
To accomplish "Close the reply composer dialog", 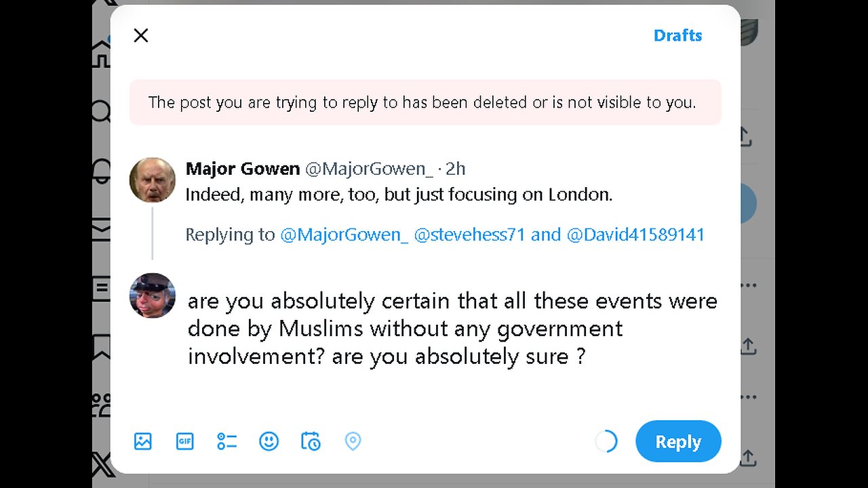I will coord(141,35).
